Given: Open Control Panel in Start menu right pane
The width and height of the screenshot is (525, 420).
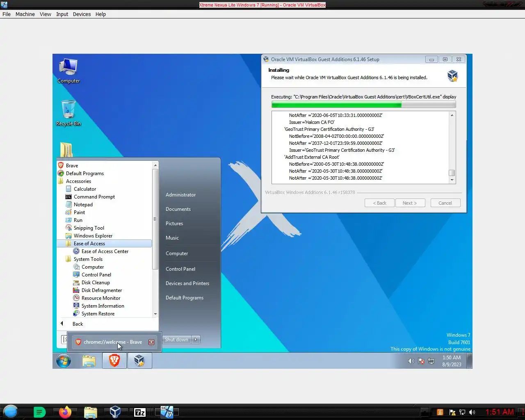Looking at the screenshot, I should pos(180,269).
